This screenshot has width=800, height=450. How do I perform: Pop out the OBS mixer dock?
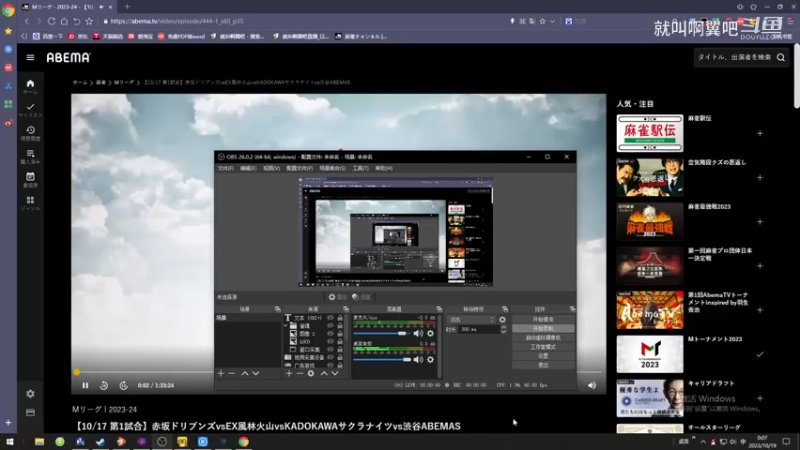click(x=439, y=309)
